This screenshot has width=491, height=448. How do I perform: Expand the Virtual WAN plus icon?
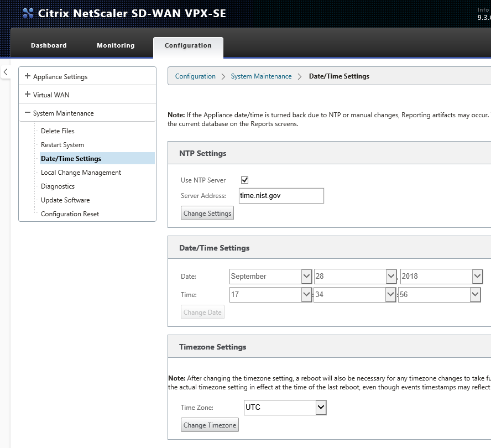28,94
